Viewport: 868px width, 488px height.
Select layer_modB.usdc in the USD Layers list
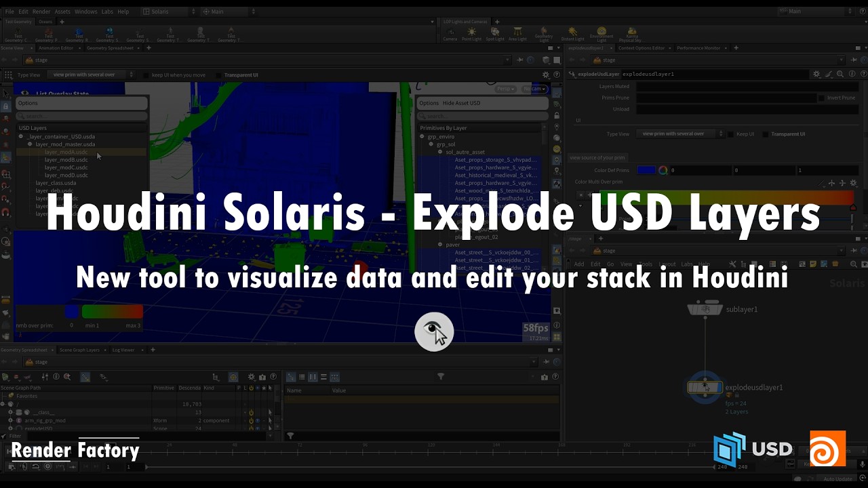point(66,160)
